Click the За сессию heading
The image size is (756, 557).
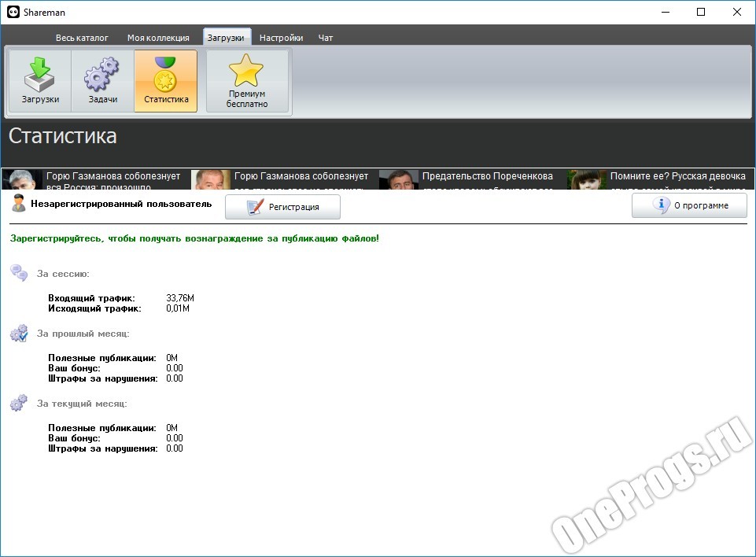[63, 274]
